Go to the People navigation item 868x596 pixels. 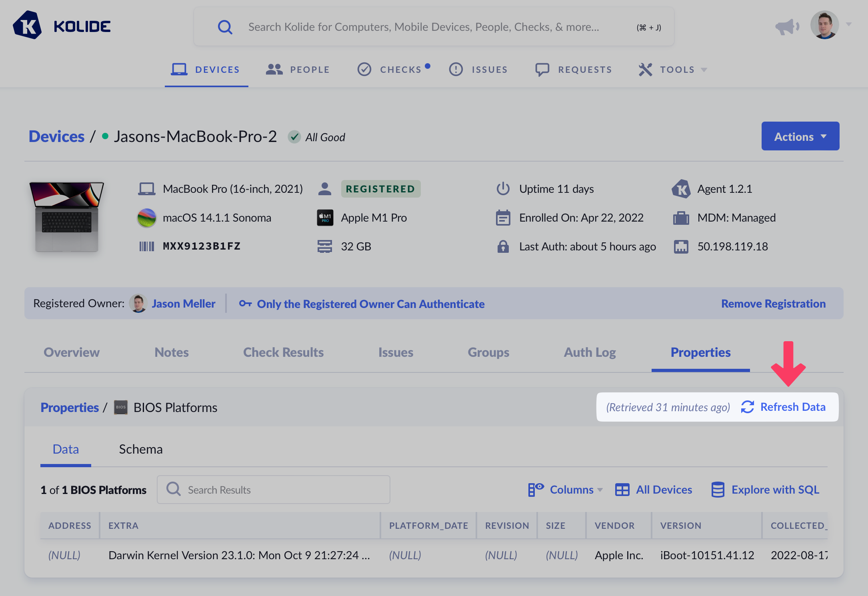tap(298, 70)
